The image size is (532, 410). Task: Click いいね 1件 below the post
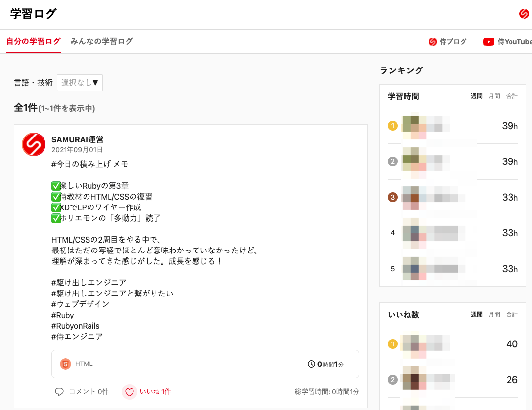click(x=156, y=392)
